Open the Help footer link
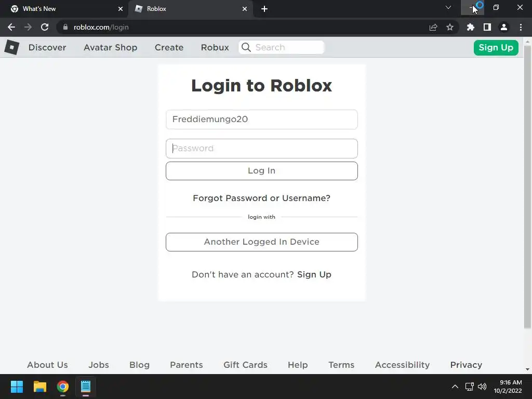The image size is (532, 399). (298, 365)
